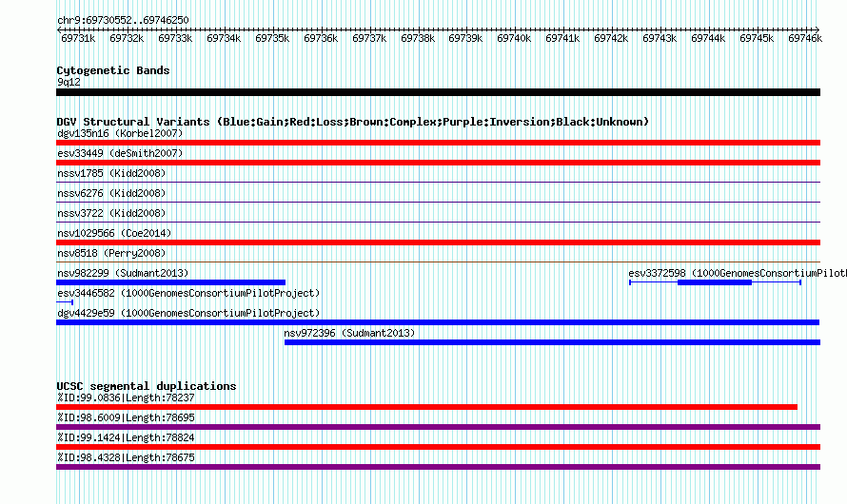Select the red nsv1029566 loss bar
The height and width of the screenshot is (504, 847).
[438, 242]
